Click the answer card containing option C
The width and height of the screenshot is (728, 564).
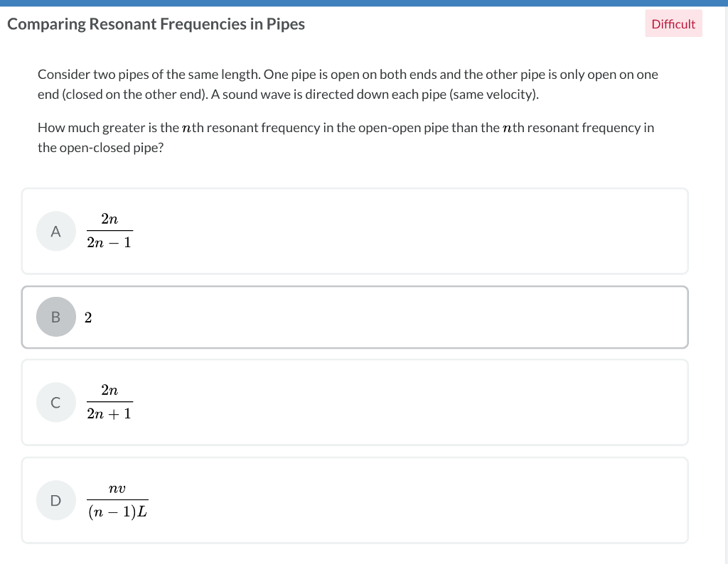point(355,402)
